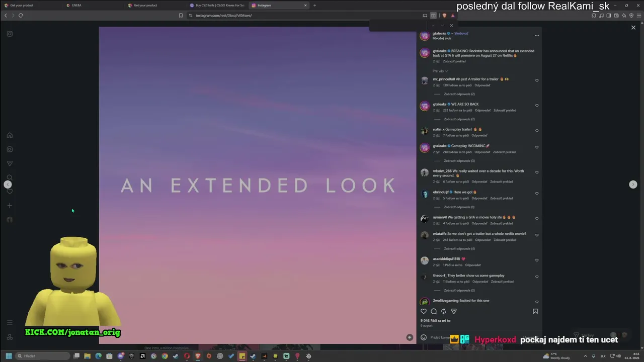Repost the reel with arrows icon
The image size is (644, 362).
coord(444,311)
